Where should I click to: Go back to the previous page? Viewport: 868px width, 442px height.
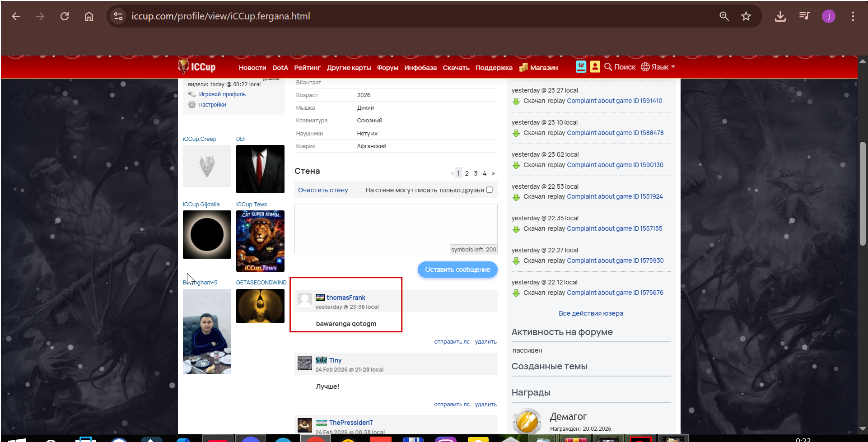coord(16,16)
